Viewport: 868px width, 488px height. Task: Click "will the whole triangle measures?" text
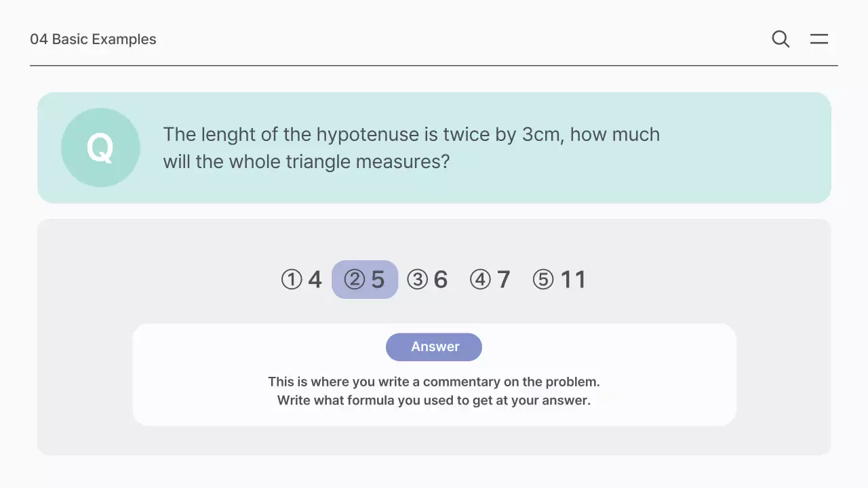306,161
